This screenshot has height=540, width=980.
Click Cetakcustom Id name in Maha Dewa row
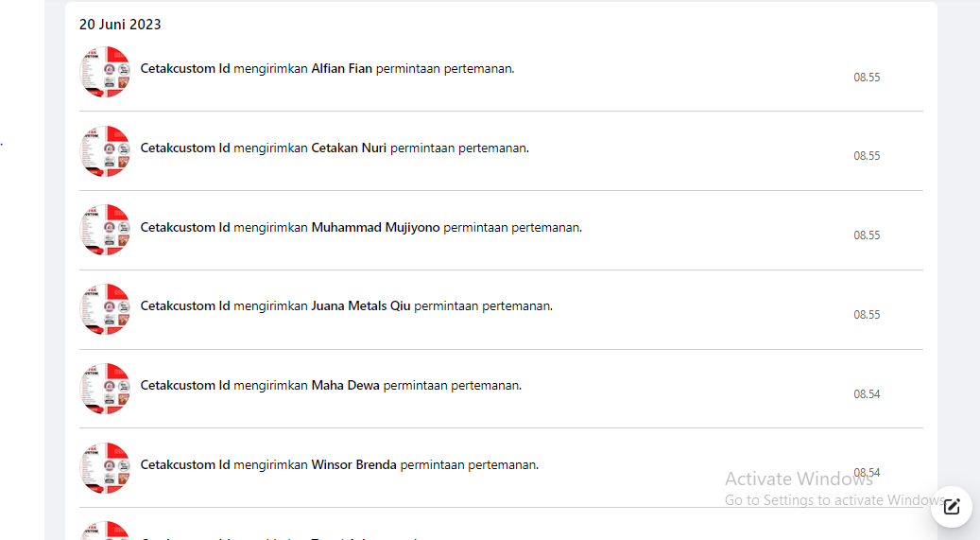(185, 386)
